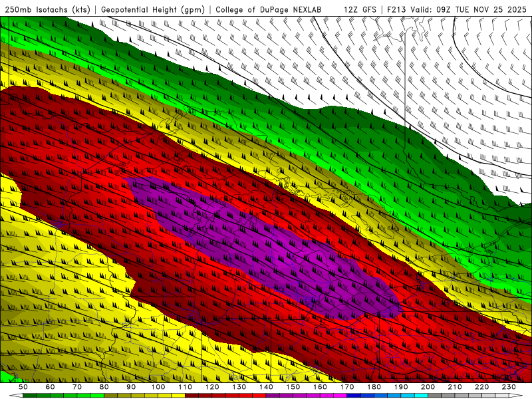This screenshot has width=532, height=399.
Task: Select the 190 isotach legend value
Action: coord(401,387)
